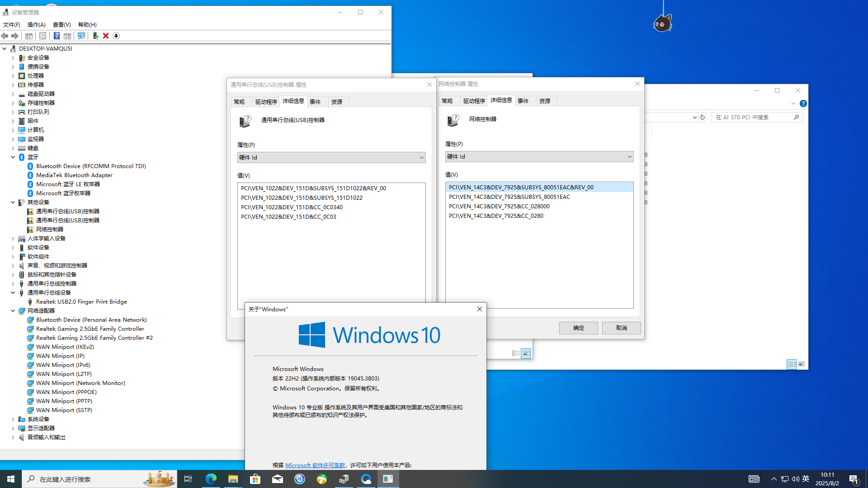Switch to Device Manager on the taskbar
This screenshot has width=868, height=488.
pyautogui.click(x=344, y=479)
